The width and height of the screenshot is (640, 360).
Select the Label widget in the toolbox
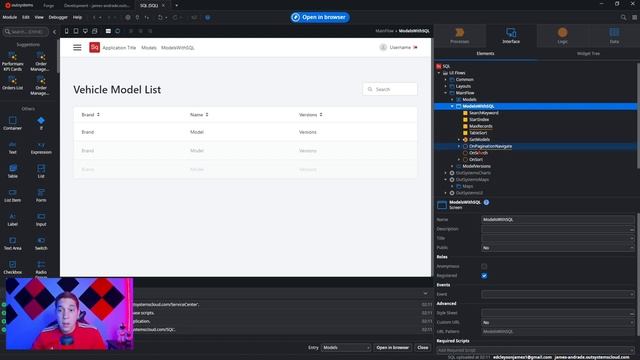(12, 219)
